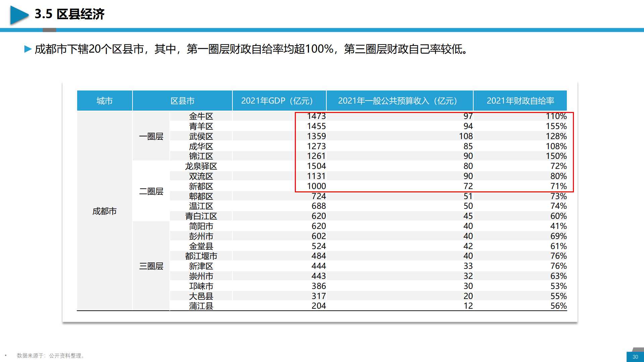Click the 青白江区 row name
The height and width of the screenshot is (362, 644).
(201, 216)
